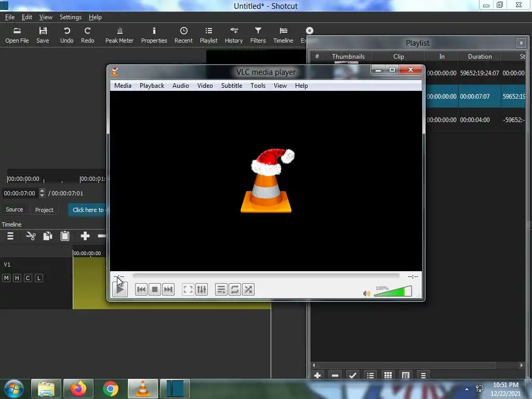
Task: Open the Recent panel
Action: pyautogui.click(x=183, y=35)
